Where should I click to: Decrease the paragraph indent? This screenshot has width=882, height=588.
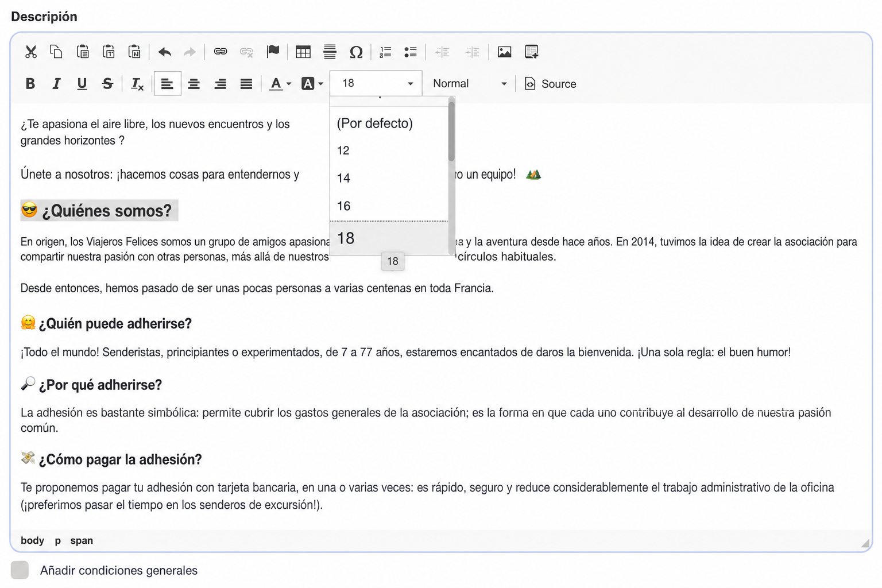442,52
